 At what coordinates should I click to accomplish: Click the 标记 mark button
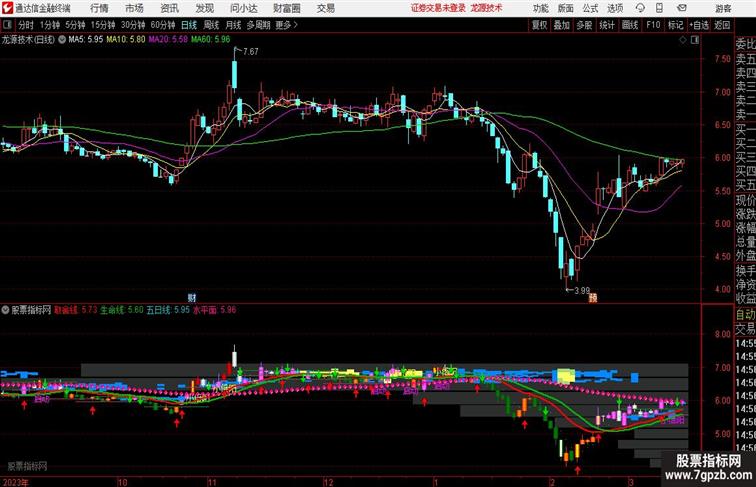coord(675,25)
